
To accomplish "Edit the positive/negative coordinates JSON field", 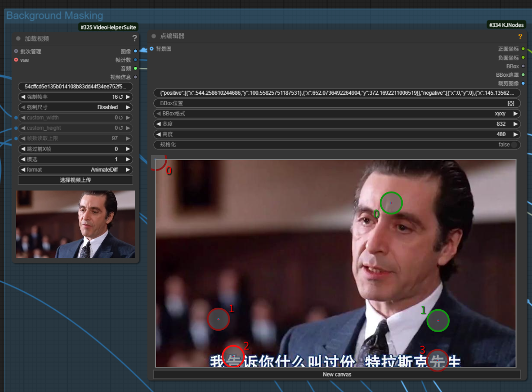I will click(337, 93).
